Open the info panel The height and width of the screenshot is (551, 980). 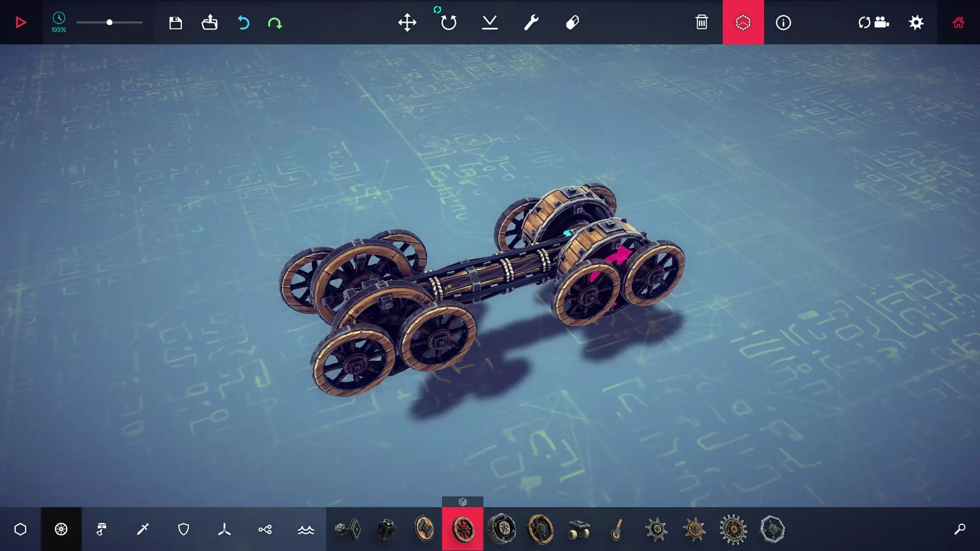click(783, 22)
